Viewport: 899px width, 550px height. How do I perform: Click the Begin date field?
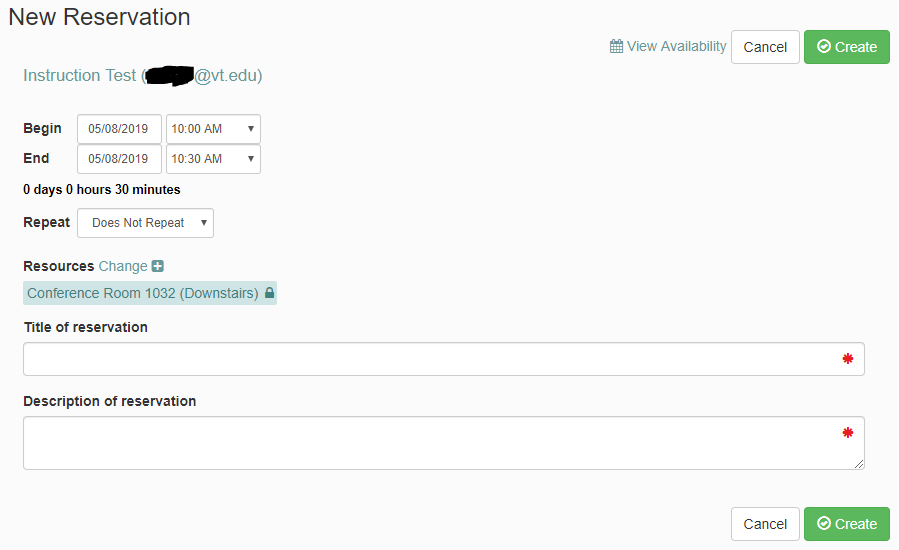119,129
